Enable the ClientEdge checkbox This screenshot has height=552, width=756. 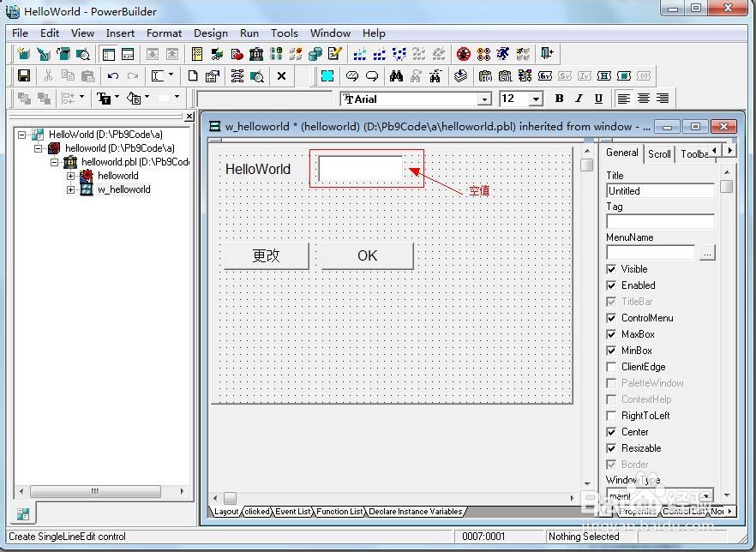pos(611,367)
